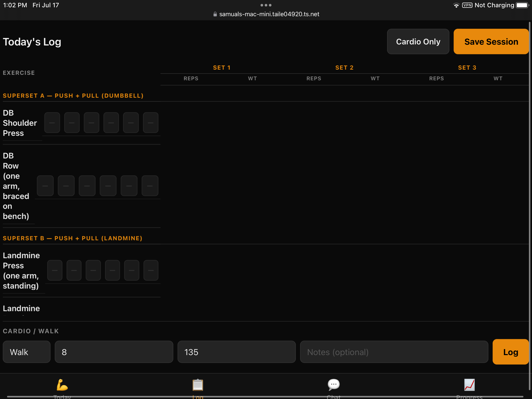532x399 pixels.
Task: Click DB Row third input box
Action: pos(87,186)
